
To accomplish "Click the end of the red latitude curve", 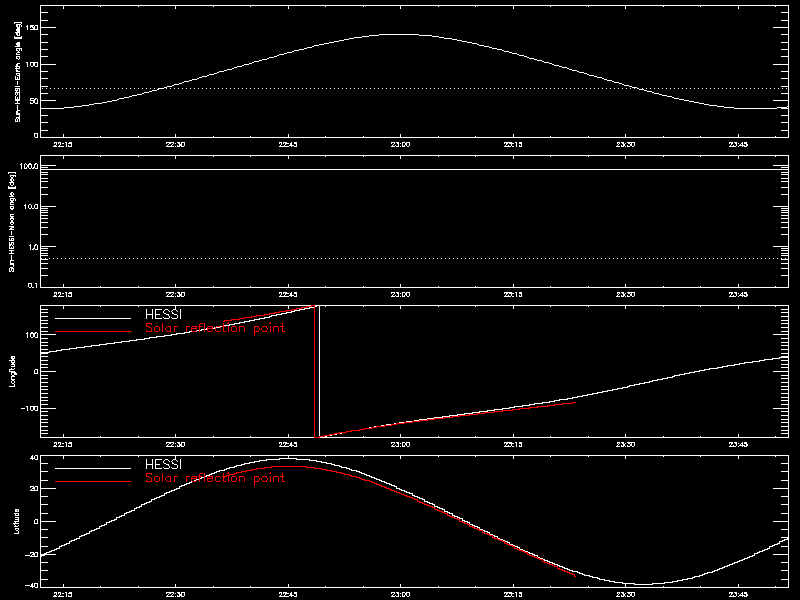I will (574, 576).
